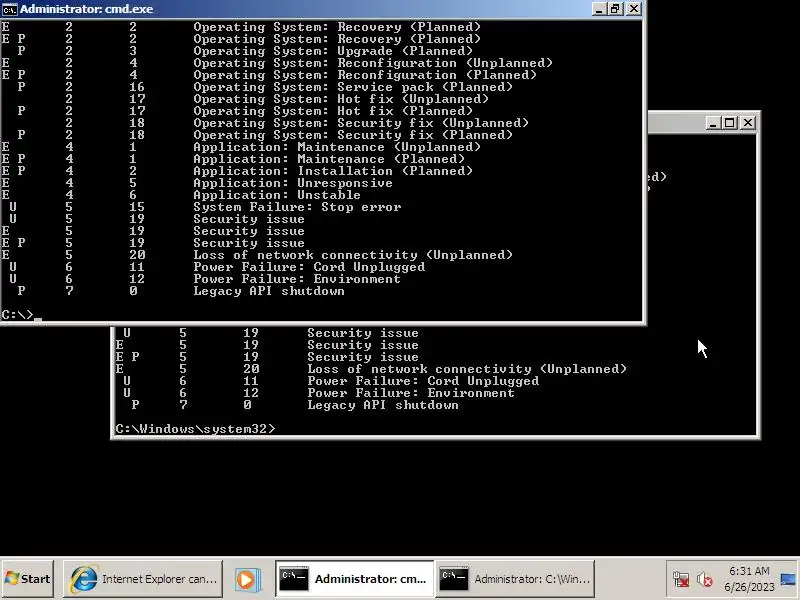This screenshot has height=600, width=800.
Task: Open the network status tray icon
Action: pyautogui.click(x=681, y=580)
